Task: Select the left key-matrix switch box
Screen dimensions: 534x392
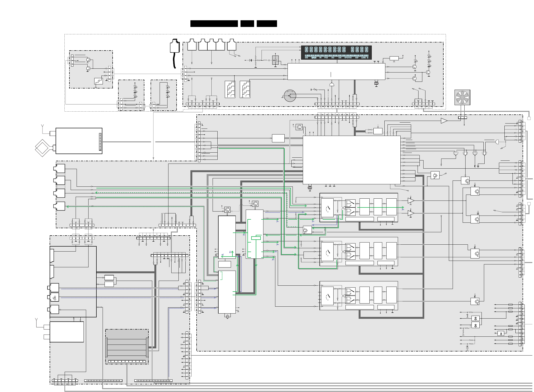Action: 230,89
